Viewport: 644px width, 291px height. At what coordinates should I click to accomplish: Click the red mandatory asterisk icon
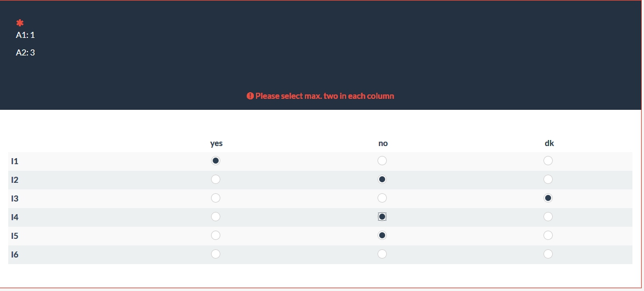(20, 23)
